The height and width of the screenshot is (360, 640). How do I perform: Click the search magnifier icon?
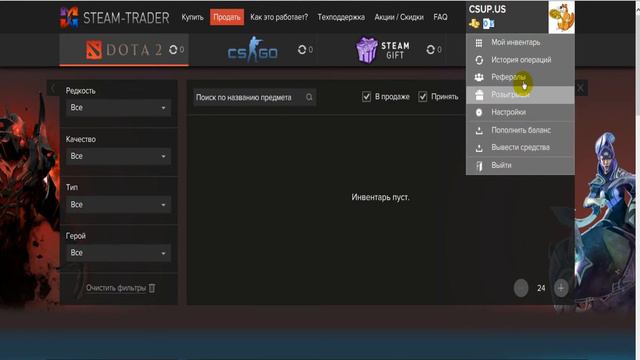click(309, 97)
